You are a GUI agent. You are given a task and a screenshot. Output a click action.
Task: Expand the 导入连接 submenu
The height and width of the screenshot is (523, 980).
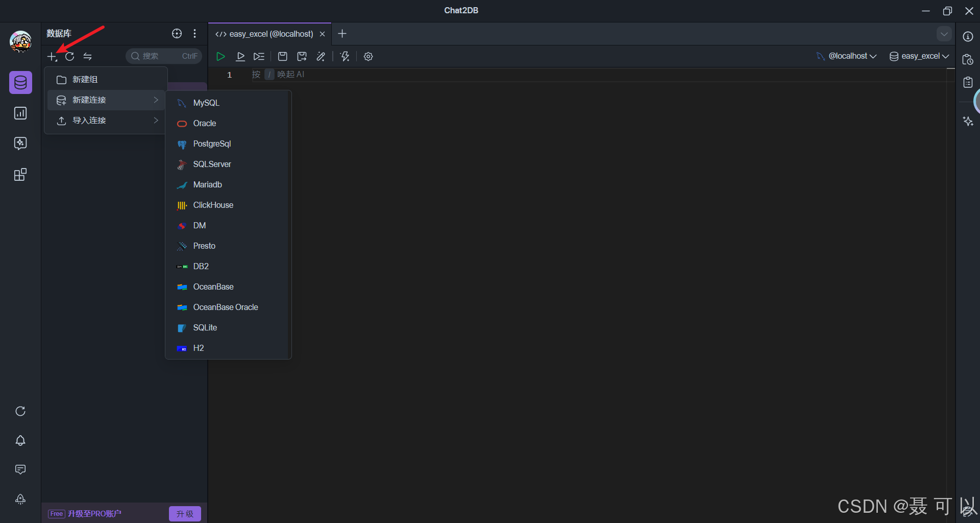(x=106, y=121)
